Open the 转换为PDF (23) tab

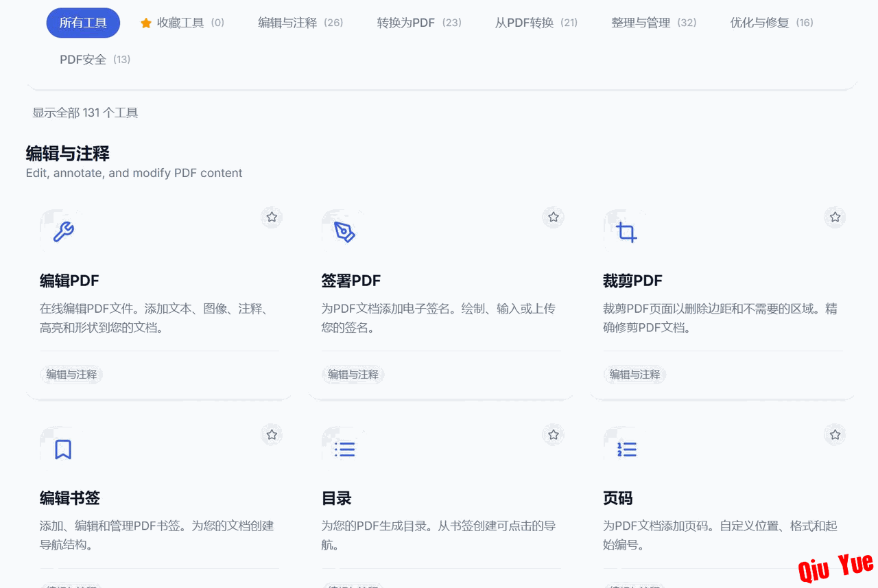coord(419,23)
